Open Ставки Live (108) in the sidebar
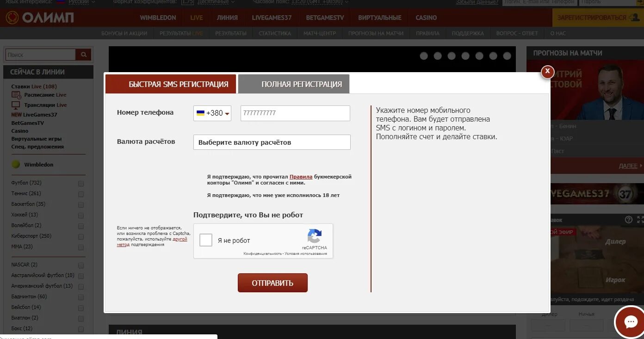This screenshot has height=339, width=644. (x=34, y=86)
